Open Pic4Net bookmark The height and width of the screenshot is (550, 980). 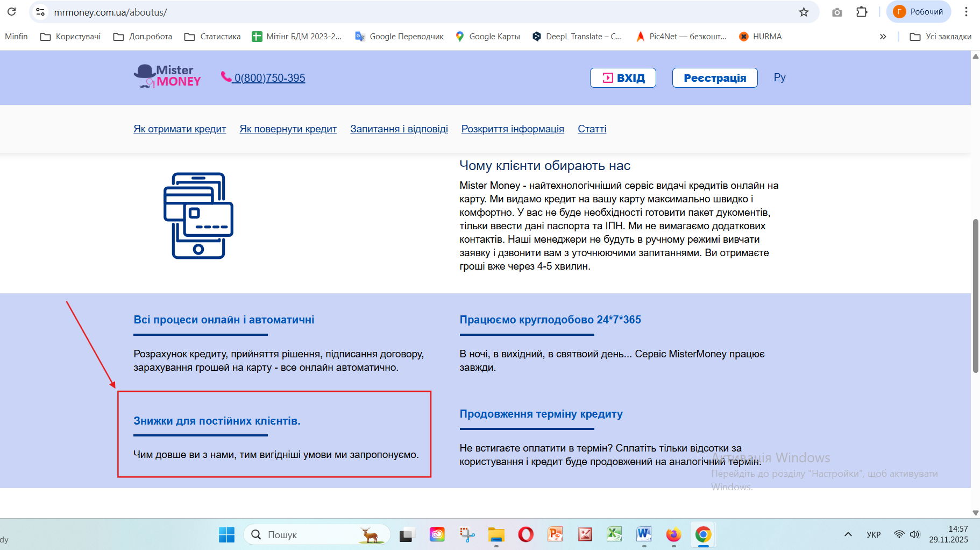tap(681, 37)
